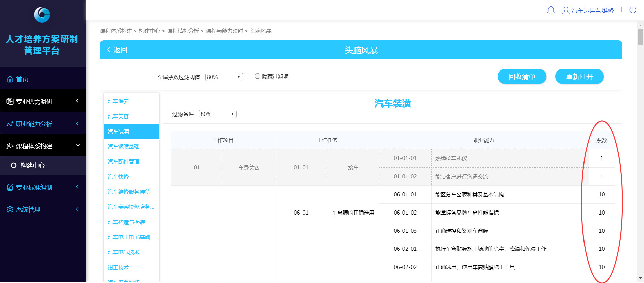Open the 构建中心 submenu item
644x283 pixels.
point(32,166)
